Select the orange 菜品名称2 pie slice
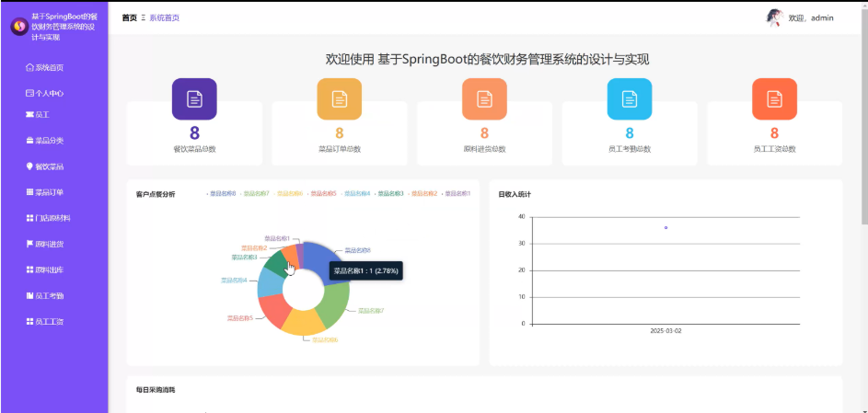 point(290,254)
